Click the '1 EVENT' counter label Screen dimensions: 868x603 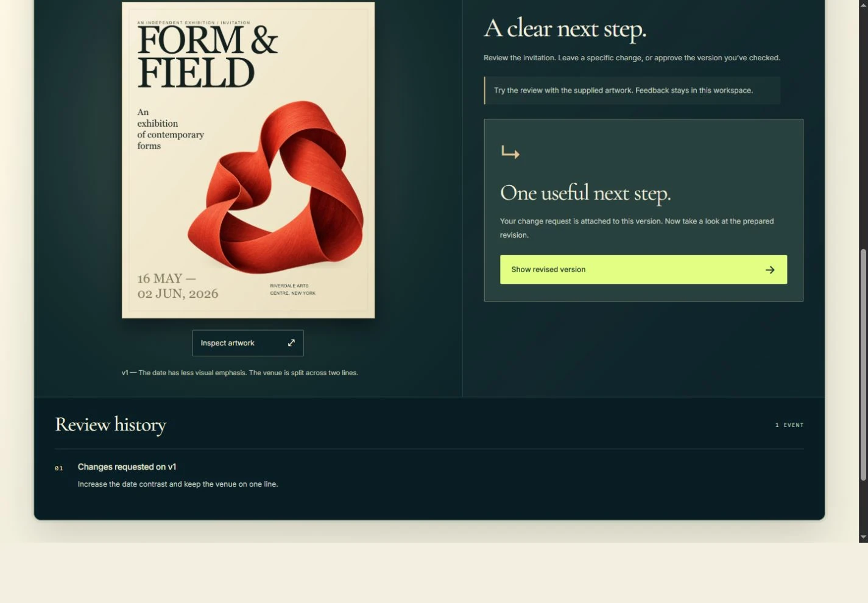[789, 425]
